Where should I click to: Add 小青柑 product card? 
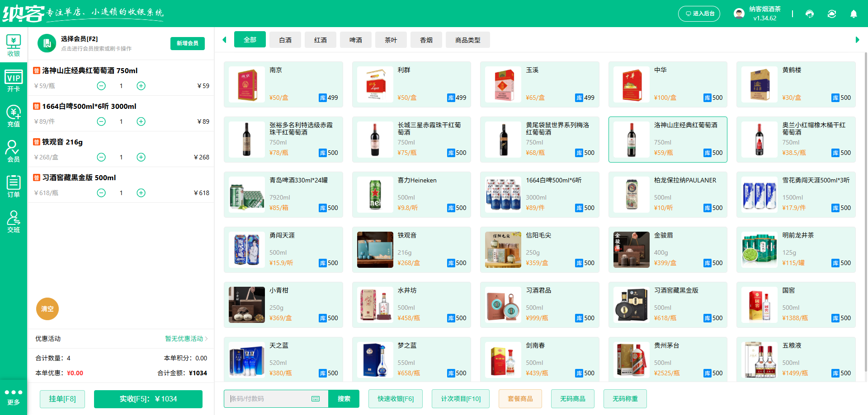[x=283, y=305]
